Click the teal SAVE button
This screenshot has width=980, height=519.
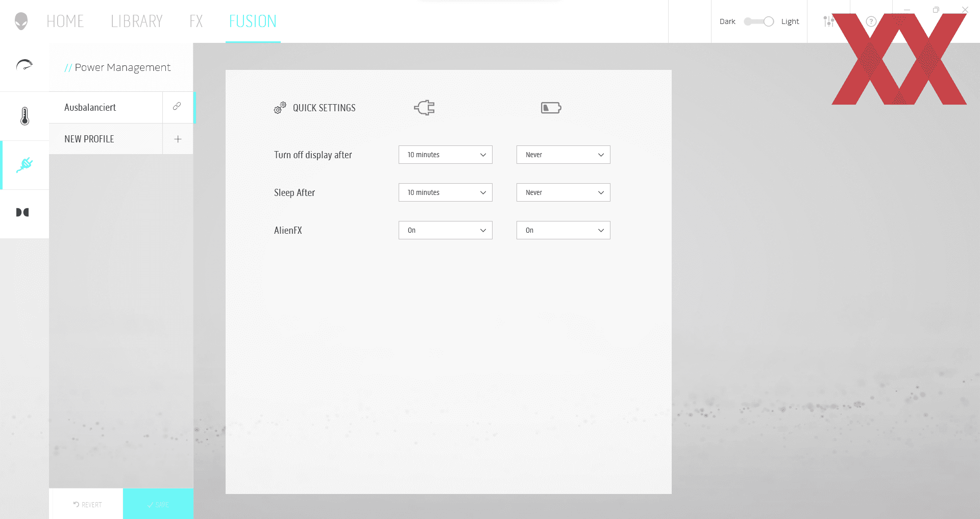(x=158, y=504)
